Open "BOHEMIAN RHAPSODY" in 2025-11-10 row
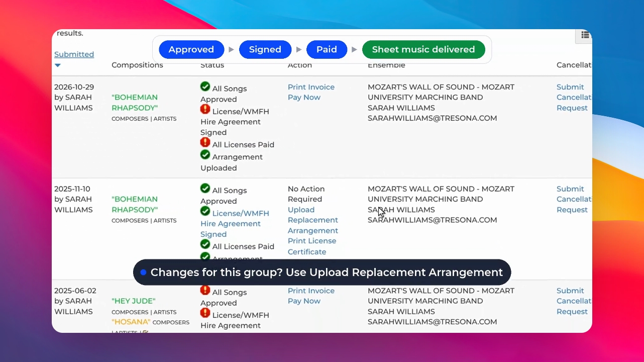Image resolution: width=644 pixels, height=362 pixels. [x=135, y=205]
